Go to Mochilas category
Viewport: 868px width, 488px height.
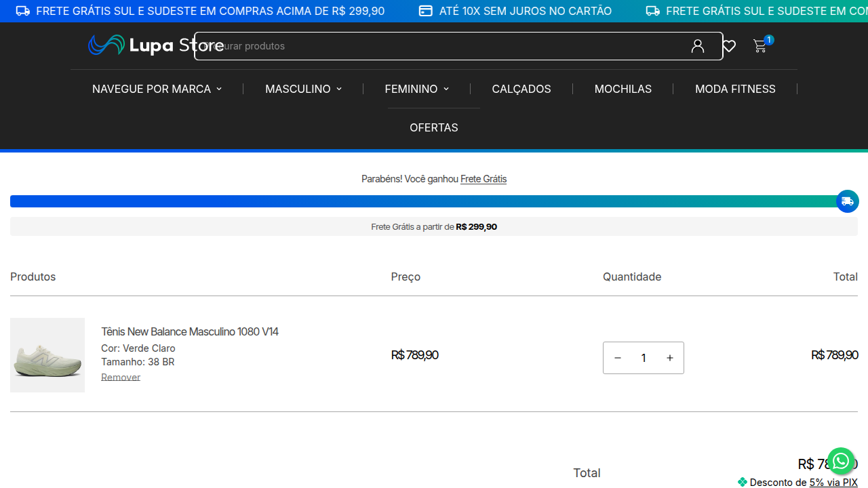623,89
